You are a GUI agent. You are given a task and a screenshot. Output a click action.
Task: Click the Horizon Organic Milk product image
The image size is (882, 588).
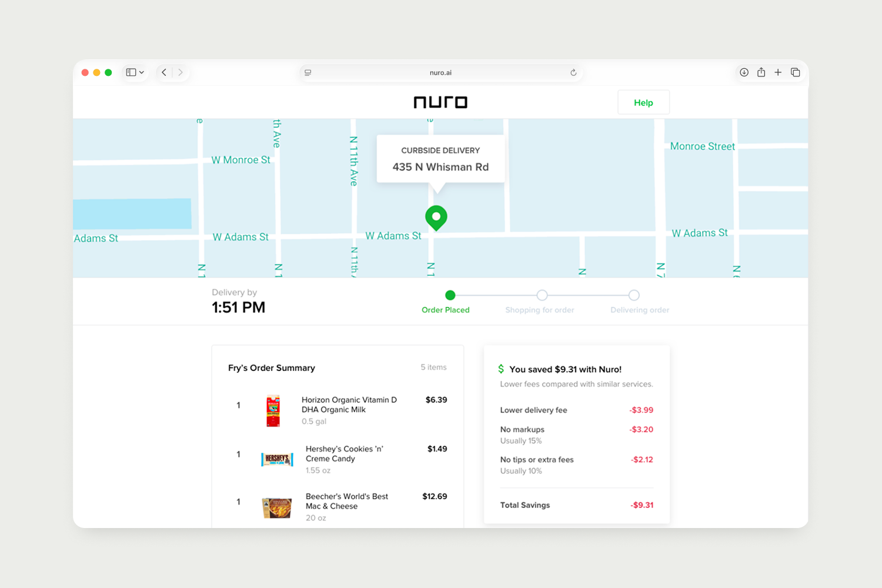pyautogui.click(x=273, y=410)
